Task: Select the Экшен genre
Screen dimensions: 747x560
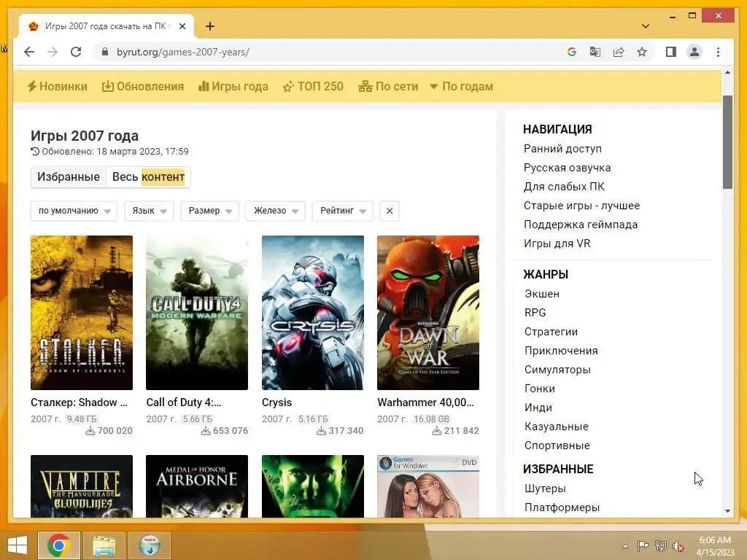Action: pyautogui.click(x=542, y=294)
